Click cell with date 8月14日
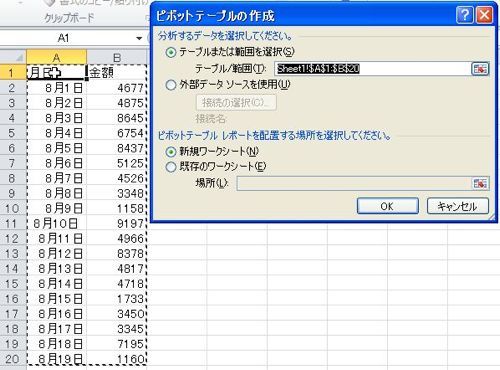 (56, 284)
